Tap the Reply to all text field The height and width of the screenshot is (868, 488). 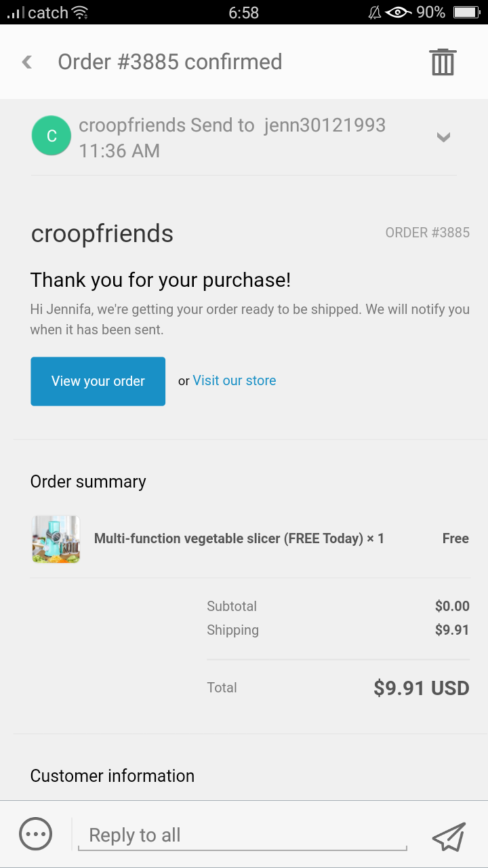(x=242, y=835)
